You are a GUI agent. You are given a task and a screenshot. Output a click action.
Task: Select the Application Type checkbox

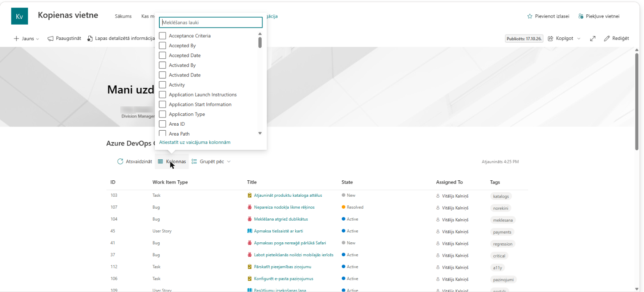pyautogui.click(x=162, y=114)
